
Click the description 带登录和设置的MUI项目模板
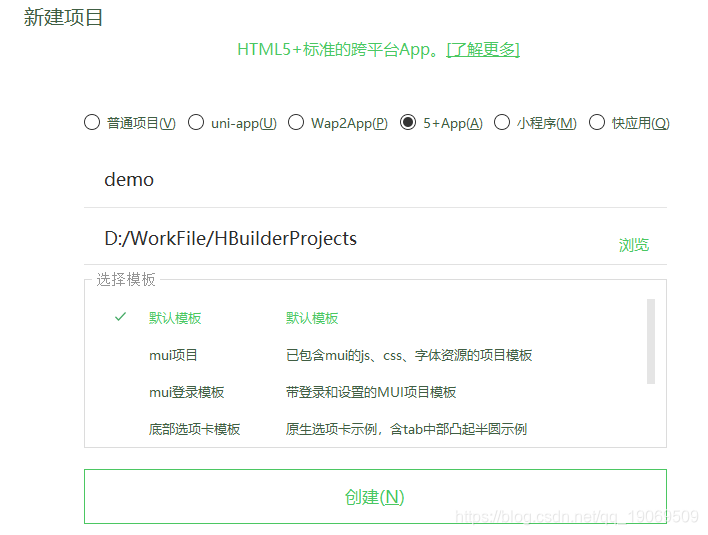pos(371,392)
